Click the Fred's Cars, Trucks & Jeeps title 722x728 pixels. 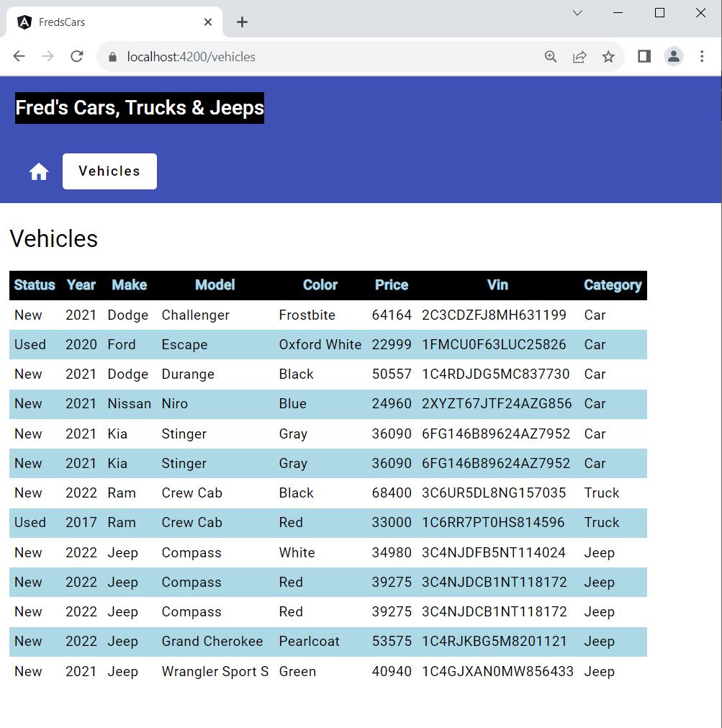140,108
